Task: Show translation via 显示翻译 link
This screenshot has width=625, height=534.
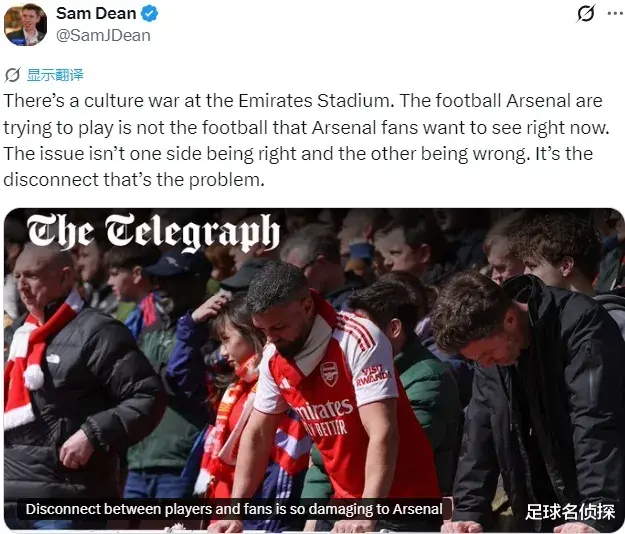Action: coord(55,75)
